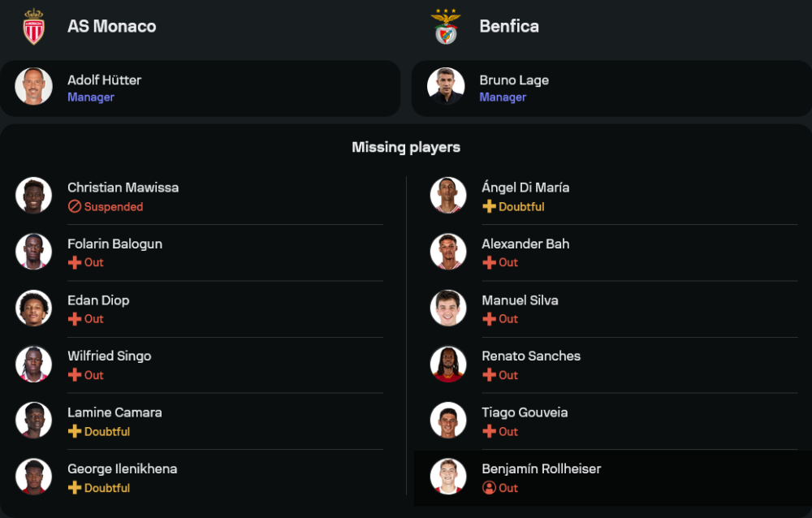Click the red injury cross under Folarin Balogun
This screenshot has height=518, width=812.
75,263
